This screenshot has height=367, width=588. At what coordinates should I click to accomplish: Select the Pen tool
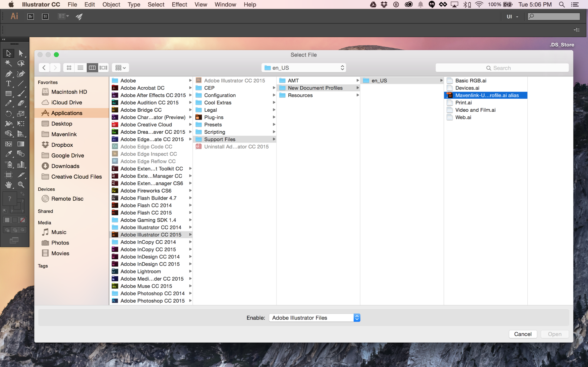click(8, 73)
